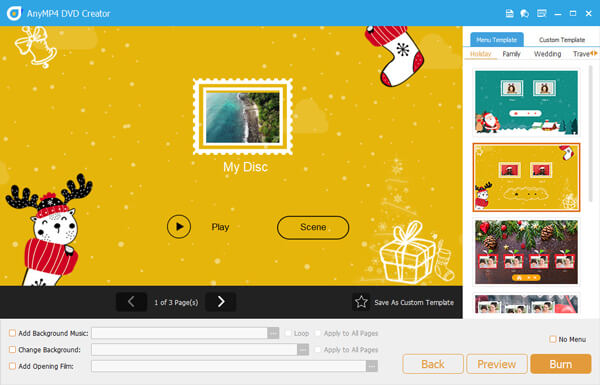Click the stamp-framed video thumbnail

(x=243, y=117)
